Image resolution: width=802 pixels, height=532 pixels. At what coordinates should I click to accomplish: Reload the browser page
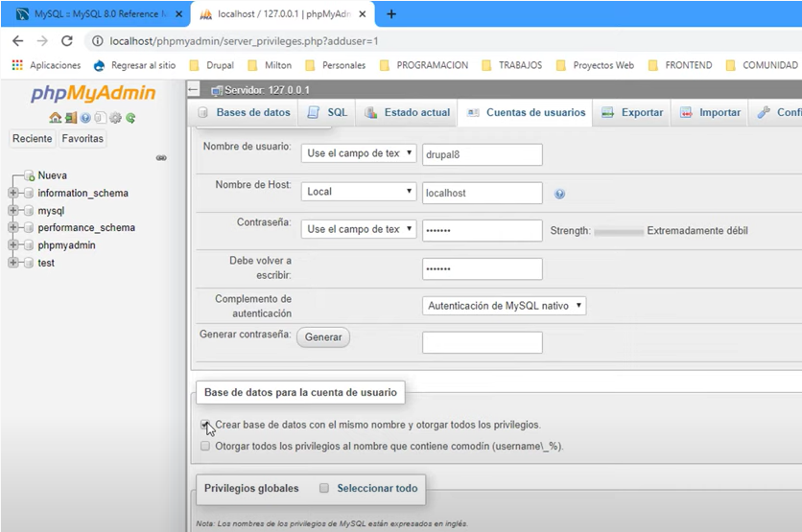coord(67,41)
